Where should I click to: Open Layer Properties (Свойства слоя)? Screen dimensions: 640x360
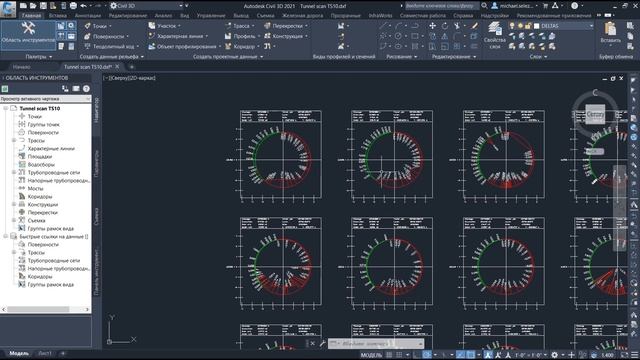495,36
